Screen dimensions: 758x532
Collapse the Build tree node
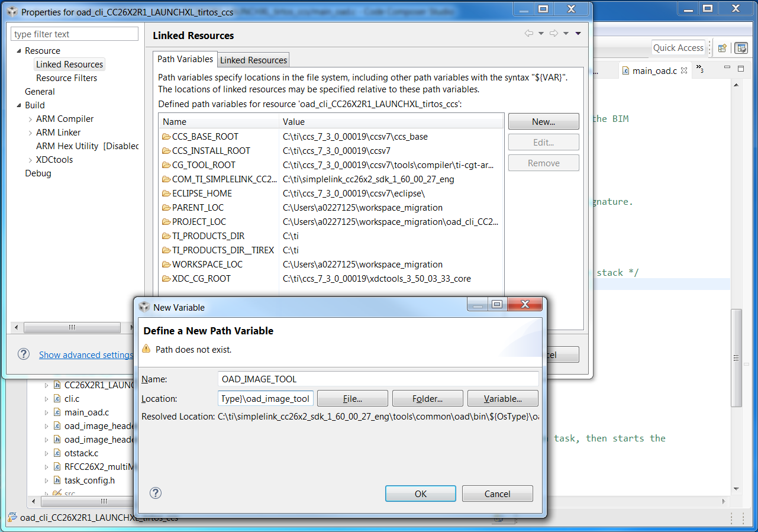click(19, 105)
